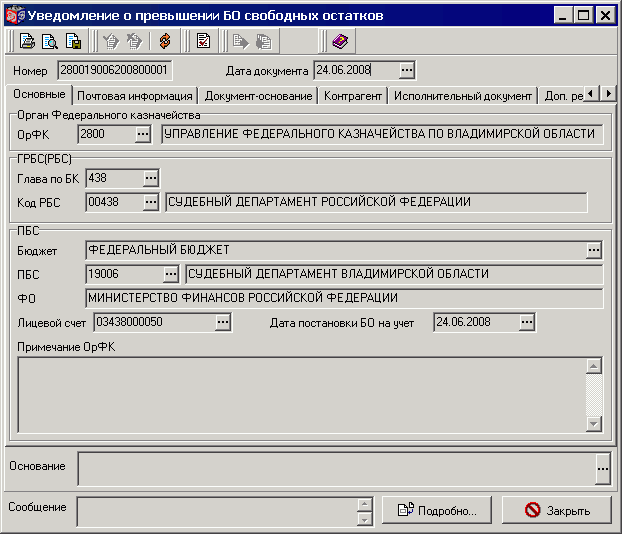Click text СУДЕБНЫЙ ДЕПАРТАМЕНТ РОССИЙСКОЙ ФЕДЕРАЦИИ
The width and height of the screenshot is (622, 534).
[319, 202]
